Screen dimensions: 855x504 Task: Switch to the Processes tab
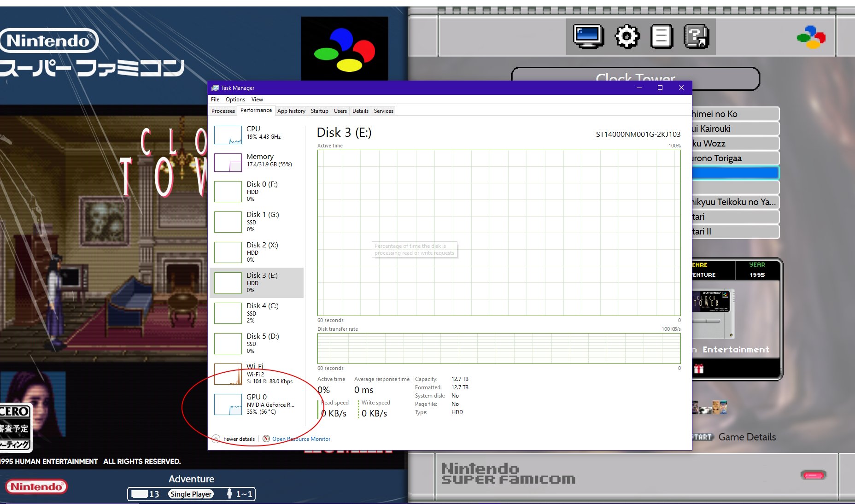pyautogui.click(x=223, y=111)
